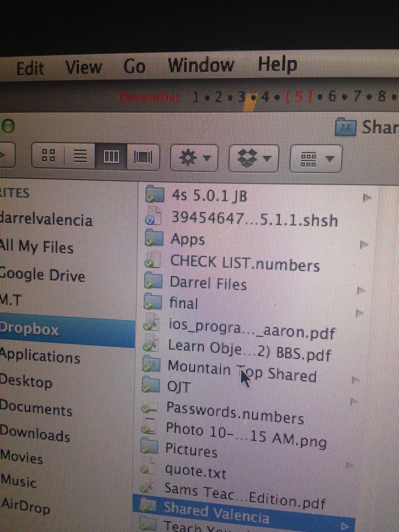The width and height of the screenshot is (399, 532).
Task: Click the blue folder icon in the title bar
Action: coord(346,127)
